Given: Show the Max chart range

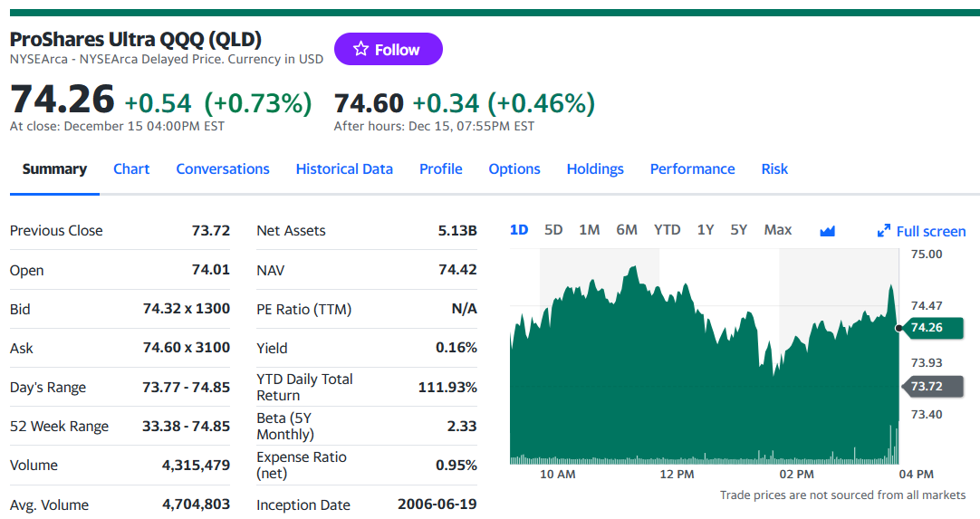Looking at the screenshot, I should 777,230.
